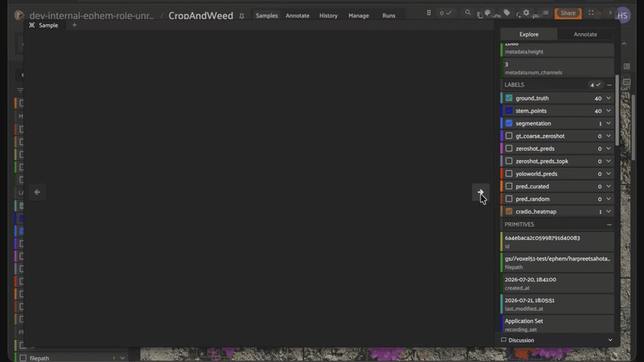Go to the previous sample arrow
644x362 pixels.
pyautogui.click(x=37, y=192)
